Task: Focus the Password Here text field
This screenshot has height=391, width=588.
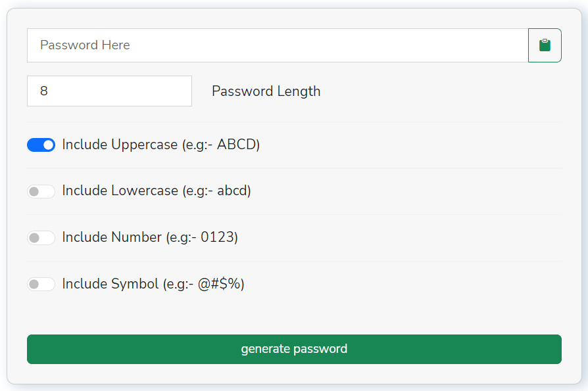Action: coord(277,45)
